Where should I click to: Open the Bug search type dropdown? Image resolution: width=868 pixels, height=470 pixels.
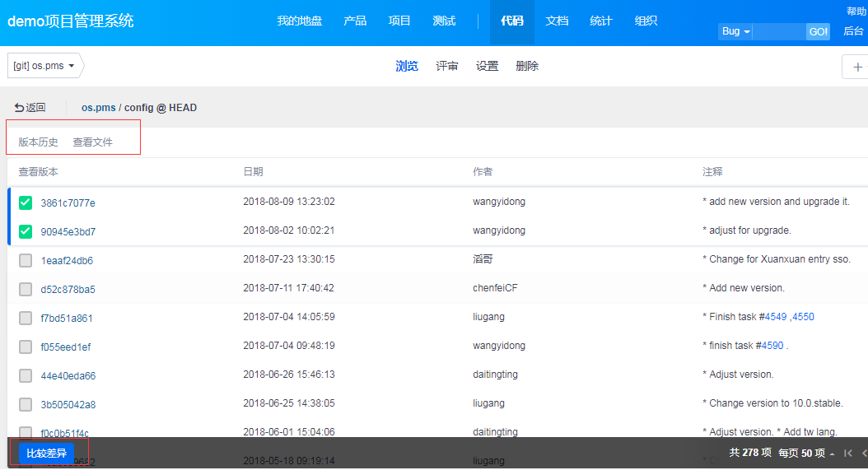735,31
